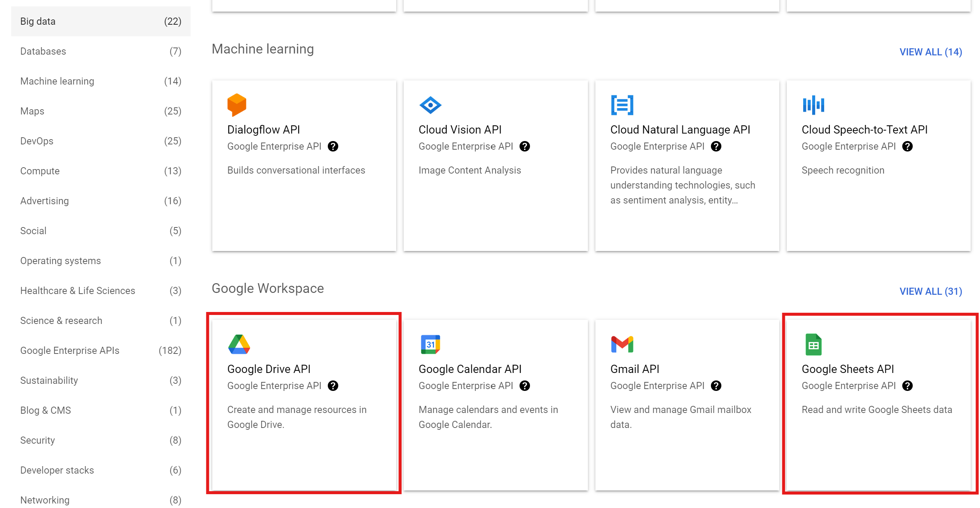Image resolution: width=980 pixels, height=508 pixels.
Task: Select Healthcare & Life Sciences category
Action: (101, 291)
